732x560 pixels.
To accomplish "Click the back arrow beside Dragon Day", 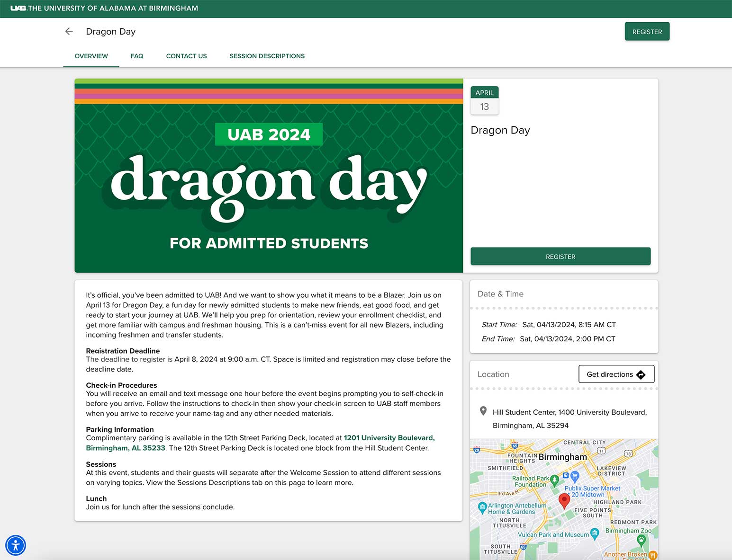I will coord(69,31).
